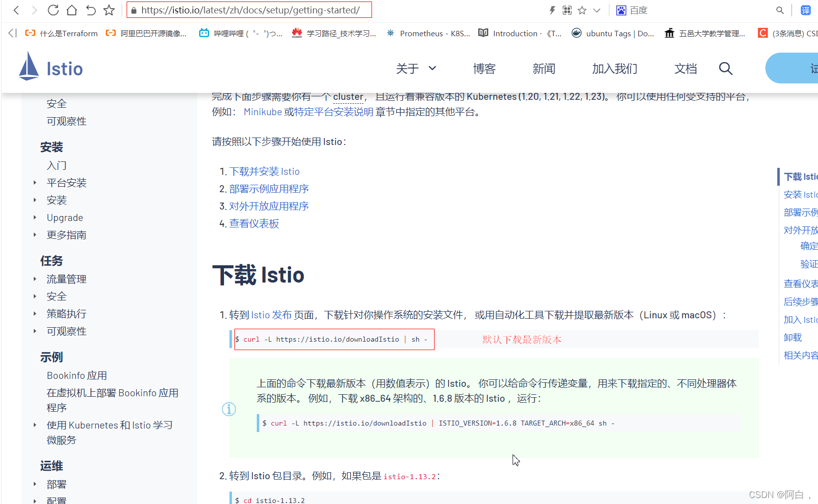Click the cluster glossary term
This screenshot has width=818, height=504.
[x=348, y=97]
